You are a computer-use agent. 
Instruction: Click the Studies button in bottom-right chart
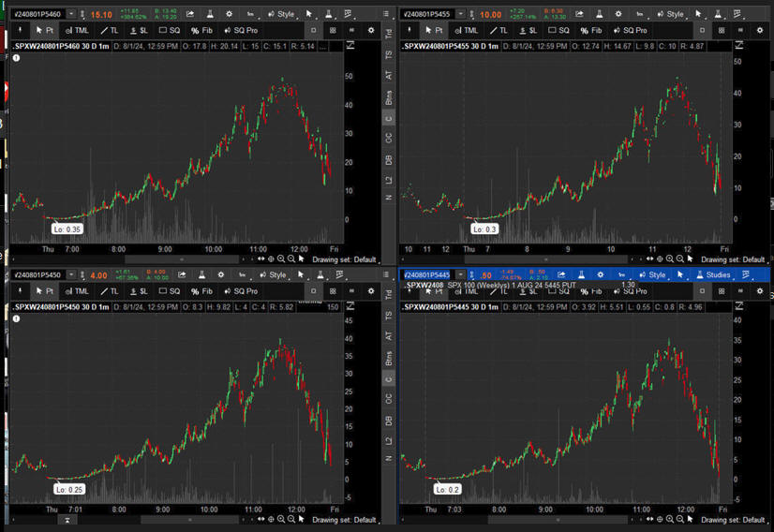coord(713,275)
